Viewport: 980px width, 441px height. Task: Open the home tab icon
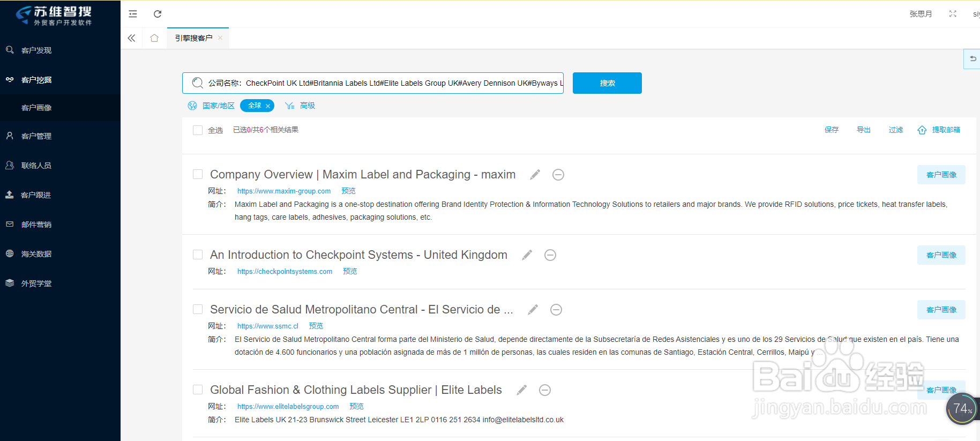tap(154, 38)
